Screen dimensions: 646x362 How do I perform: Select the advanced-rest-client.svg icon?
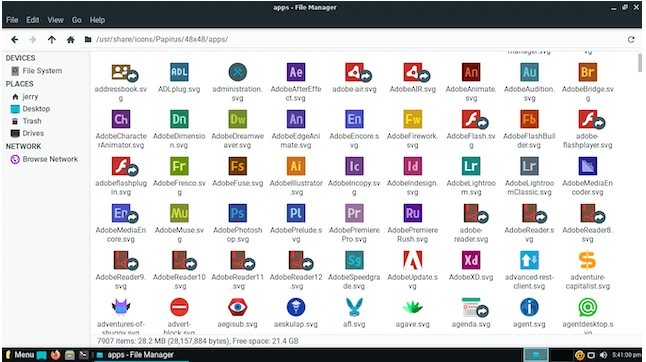click(x=529, y=260)
